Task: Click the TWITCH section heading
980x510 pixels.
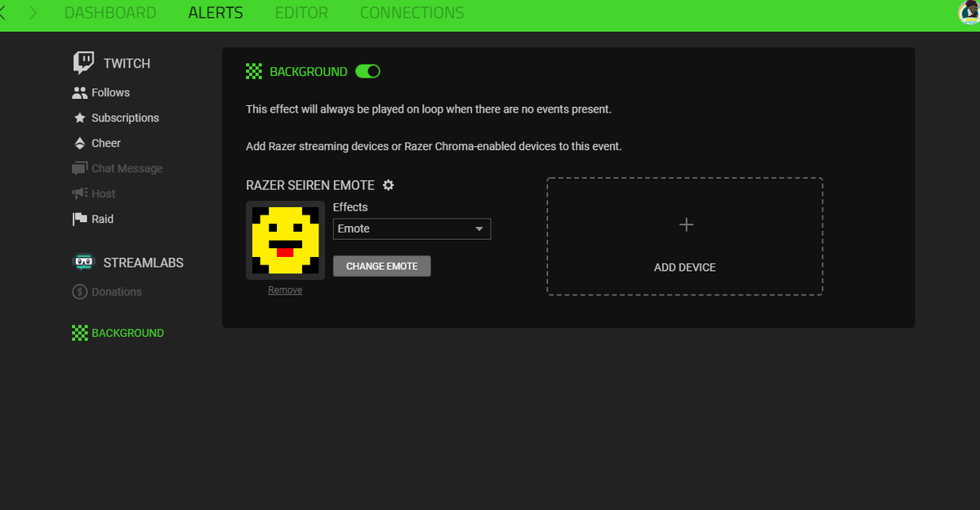Action: [127, 63]
